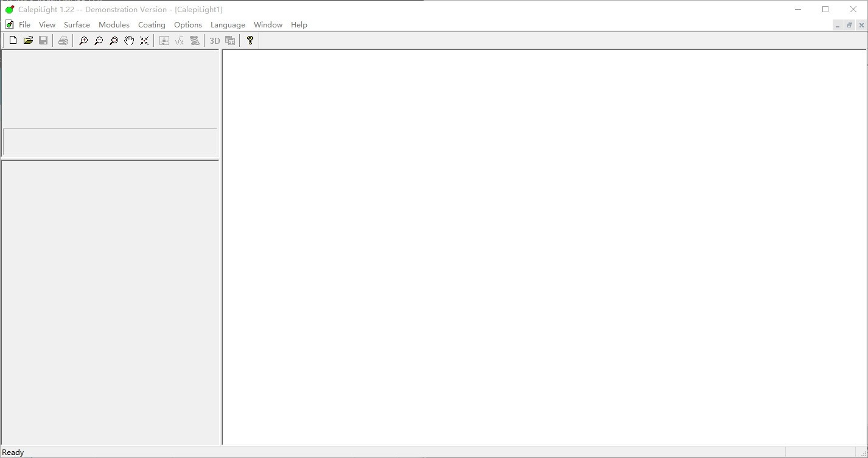Viewport: 868px width, 458px height.
Task: Open the Surface menu
Action: click(77, 25)
